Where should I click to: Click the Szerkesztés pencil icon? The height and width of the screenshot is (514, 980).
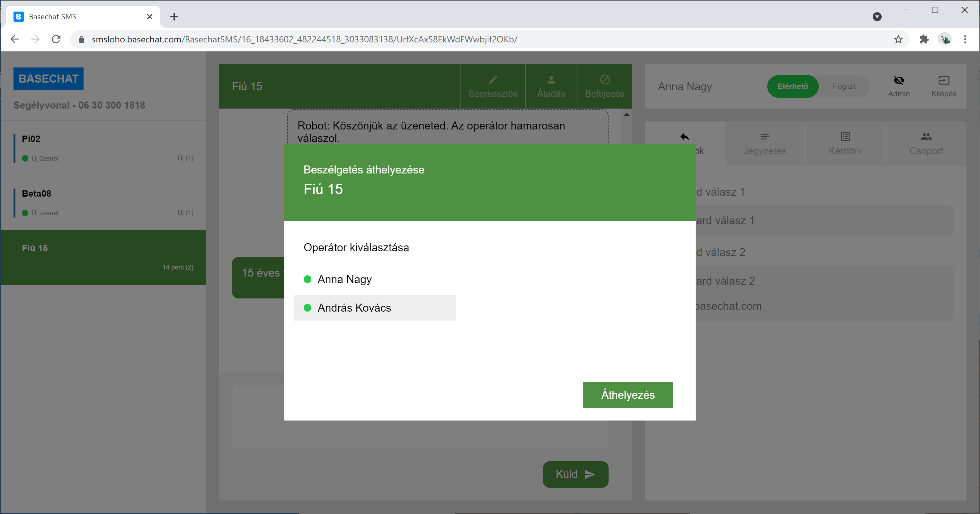[x=493, y=80]
